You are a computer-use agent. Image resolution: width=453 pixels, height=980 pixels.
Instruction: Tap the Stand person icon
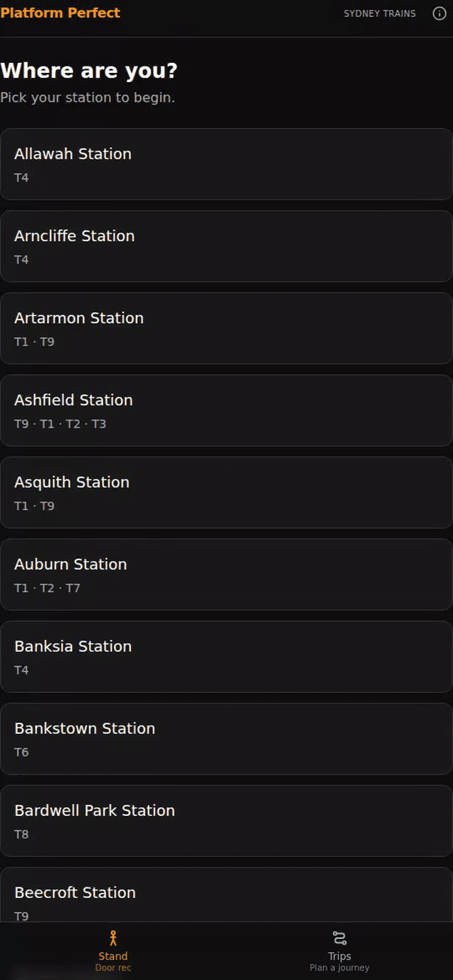click(113, 938)
